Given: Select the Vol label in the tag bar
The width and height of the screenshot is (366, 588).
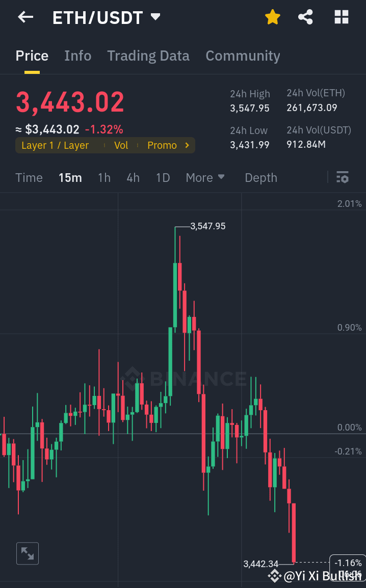Looking at the screenshot, I should point(121,145).
